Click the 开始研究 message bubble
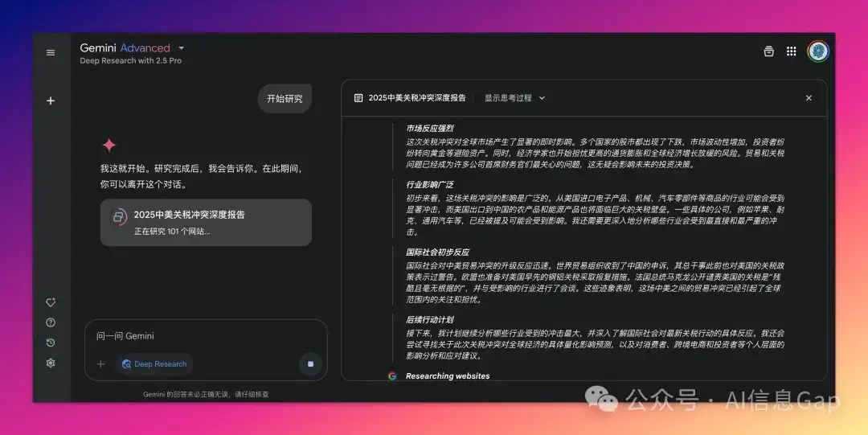Image resolution: width=868 pixels, height=435 pixels. (x=285, y=99)
